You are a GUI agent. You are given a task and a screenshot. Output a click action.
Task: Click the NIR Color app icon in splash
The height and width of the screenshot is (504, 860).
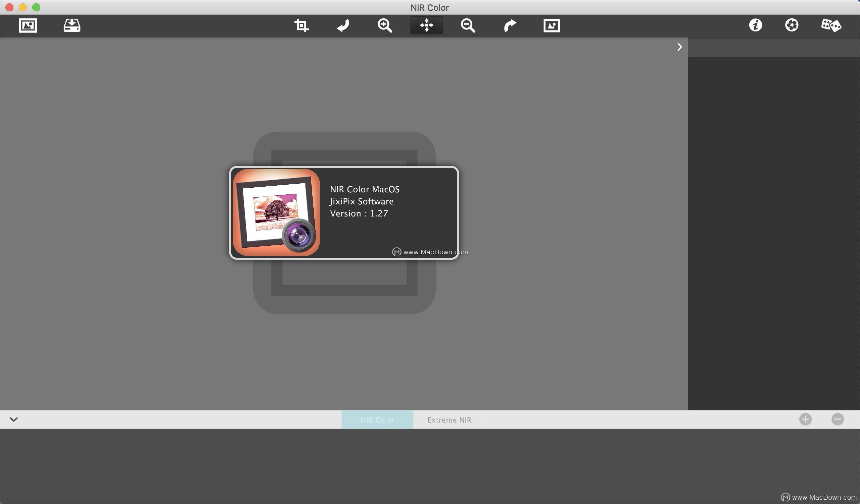[276, 212]
